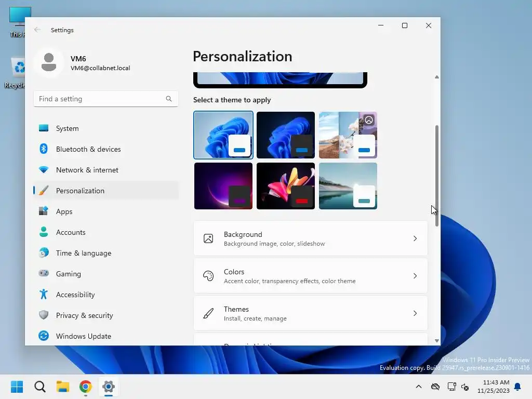
Task: Open Privacy & security settings
Action: tap(106, 315)
